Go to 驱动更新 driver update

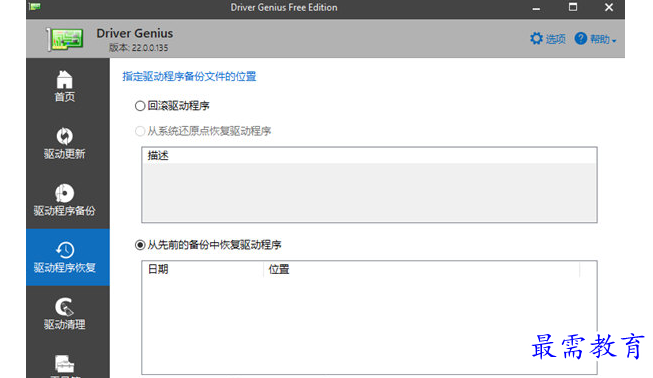click(65, 143)
